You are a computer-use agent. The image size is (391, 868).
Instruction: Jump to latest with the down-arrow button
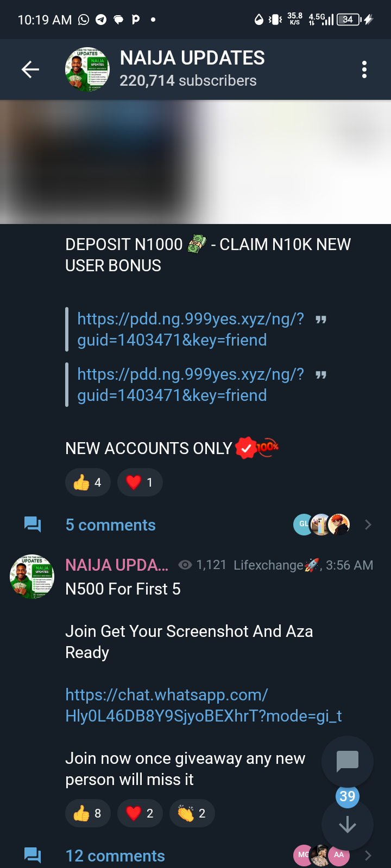(347, 825)
